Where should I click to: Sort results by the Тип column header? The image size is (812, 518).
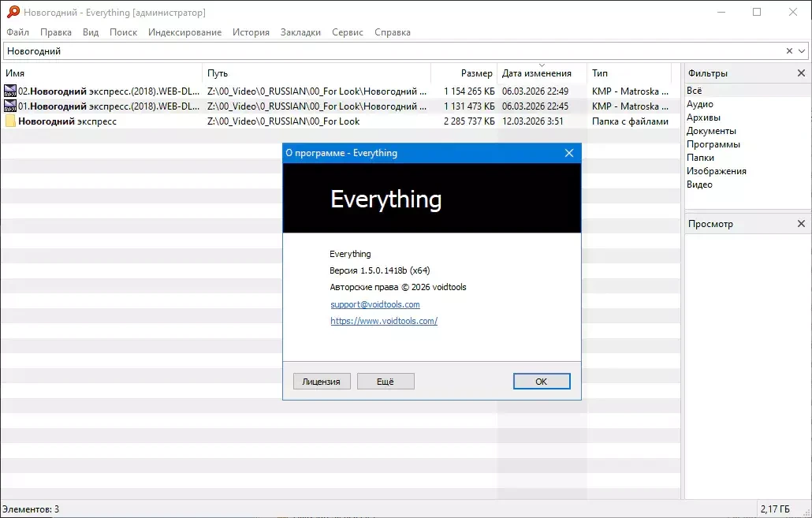pos(629,73)
